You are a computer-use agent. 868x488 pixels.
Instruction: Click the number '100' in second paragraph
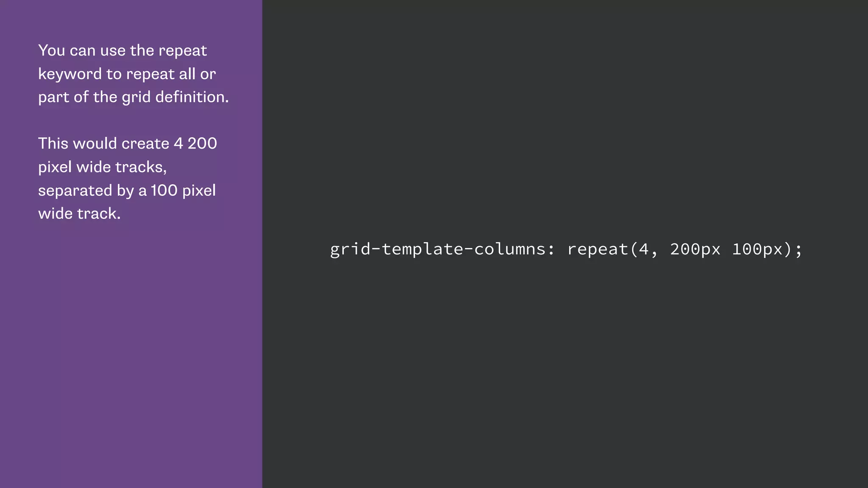164,190
